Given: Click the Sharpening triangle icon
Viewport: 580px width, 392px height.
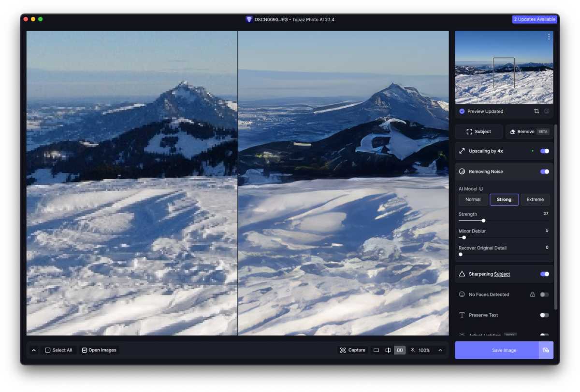Looking at the screenshot, I should (x=462, y=274).
